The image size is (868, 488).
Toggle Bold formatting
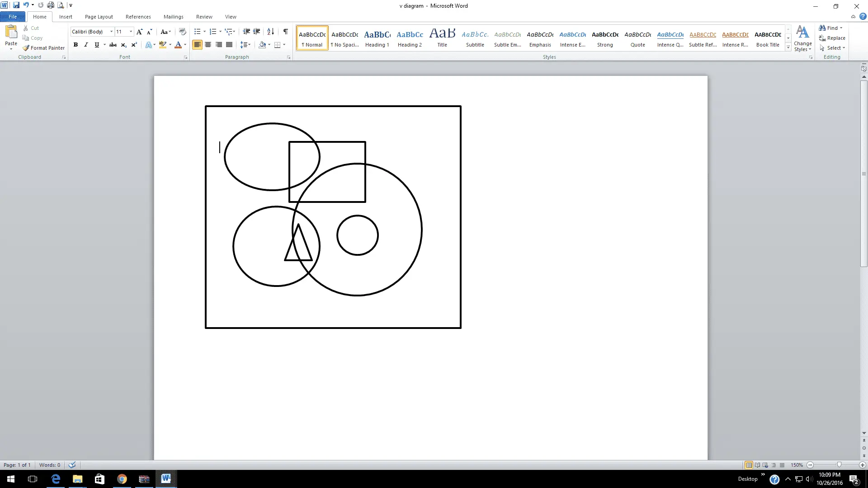tap(75, 45)
